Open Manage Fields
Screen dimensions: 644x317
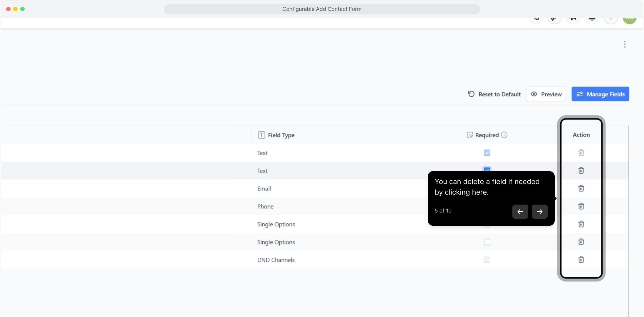pyautogui.click(x=600, y=94)
